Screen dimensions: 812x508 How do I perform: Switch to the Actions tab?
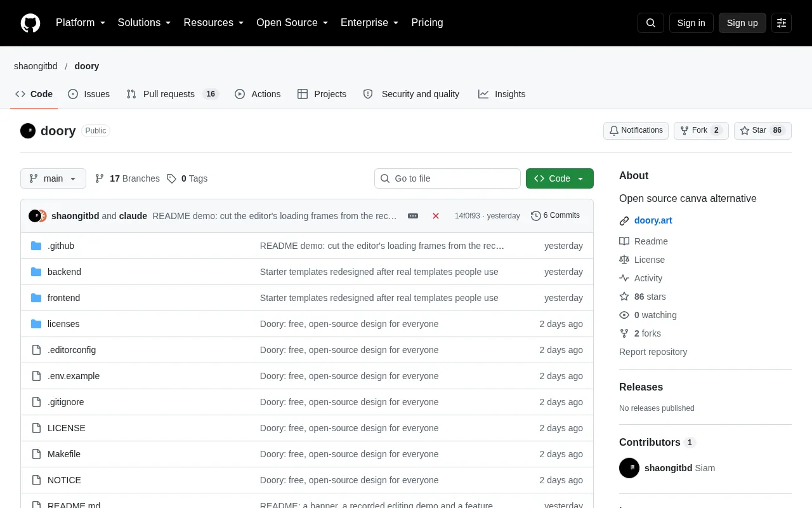coord(258,94)
